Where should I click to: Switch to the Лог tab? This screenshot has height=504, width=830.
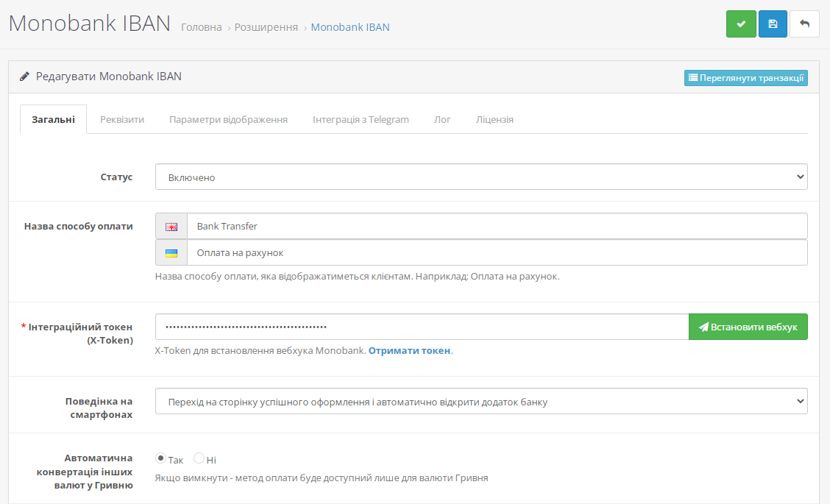coord(442,120)
